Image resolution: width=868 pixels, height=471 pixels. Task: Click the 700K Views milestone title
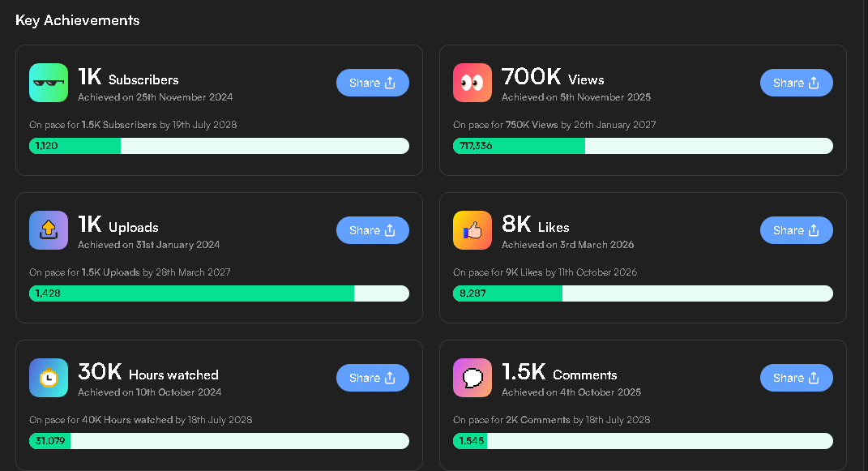click(x=553, y=77)
